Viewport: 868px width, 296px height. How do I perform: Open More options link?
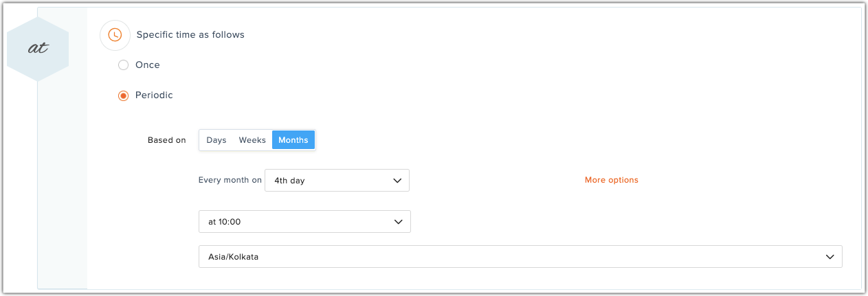point(611,180)
